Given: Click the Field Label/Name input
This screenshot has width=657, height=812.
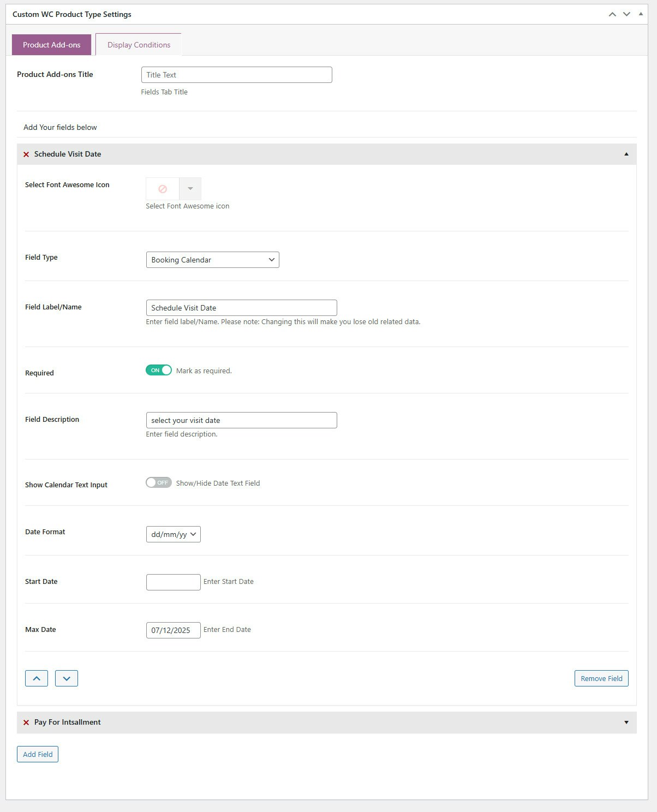Looking at the screenshot, I should [x=242, y=308].
